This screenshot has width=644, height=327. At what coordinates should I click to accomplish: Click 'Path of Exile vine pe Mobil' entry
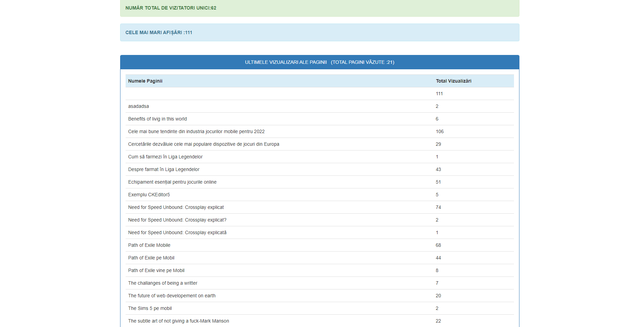pyautogui.click(x=156, y=270)
